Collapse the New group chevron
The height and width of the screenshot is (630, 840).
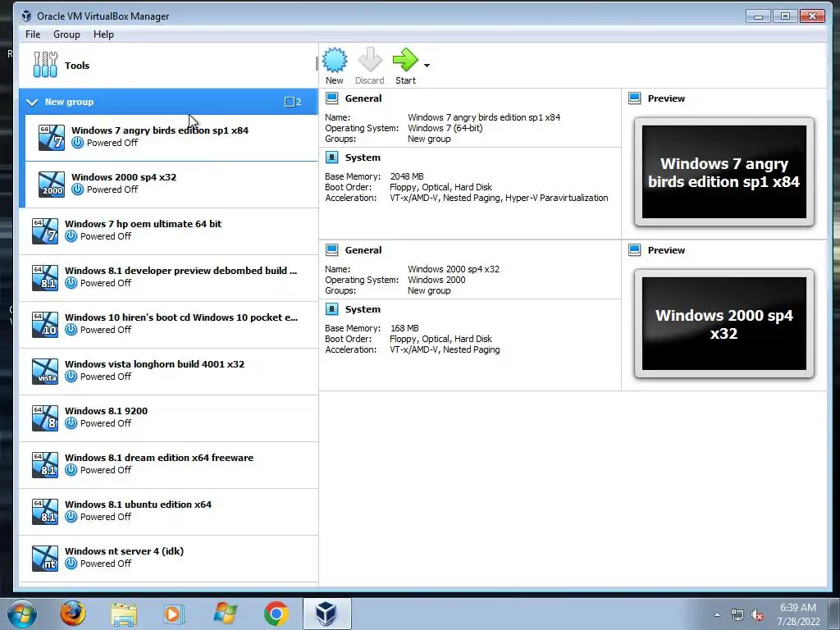[32, 102]
